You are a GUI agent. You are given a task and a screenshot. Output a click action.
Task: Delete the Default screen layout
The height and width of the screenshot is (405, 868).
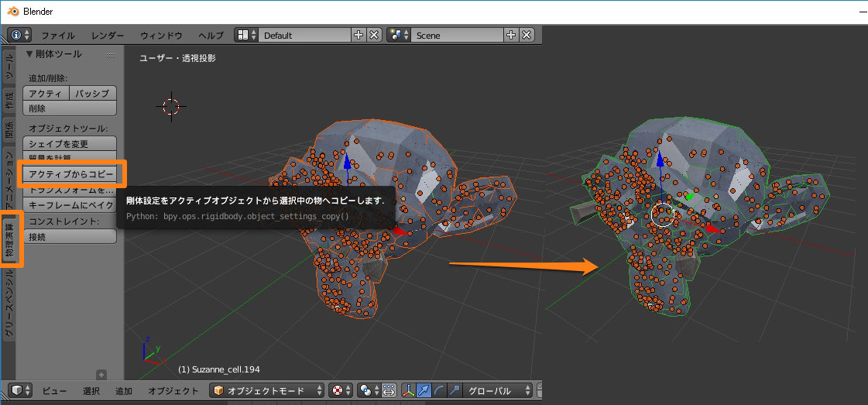tap(374, 35)
